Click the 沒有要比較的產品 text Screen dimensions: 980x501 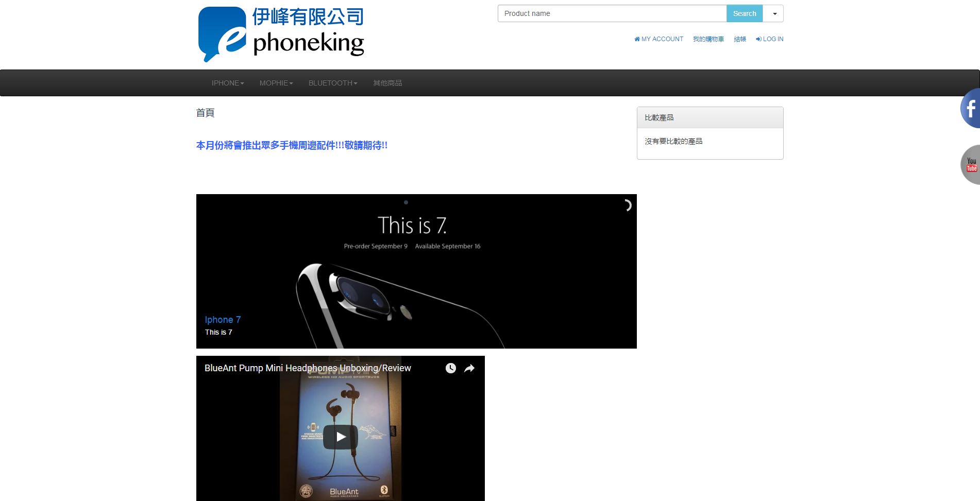pyautogui.click(x=673, y=141)
